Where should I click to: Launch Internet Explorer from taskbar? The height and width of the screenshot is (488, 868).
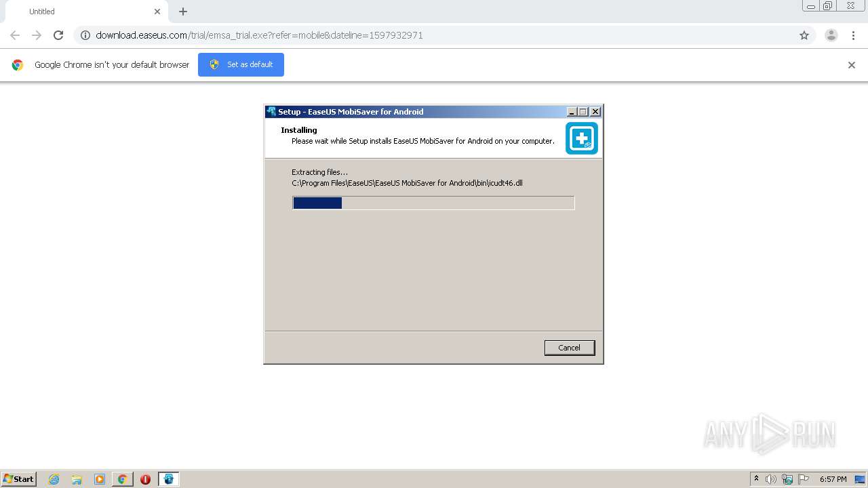click(54, 479)
